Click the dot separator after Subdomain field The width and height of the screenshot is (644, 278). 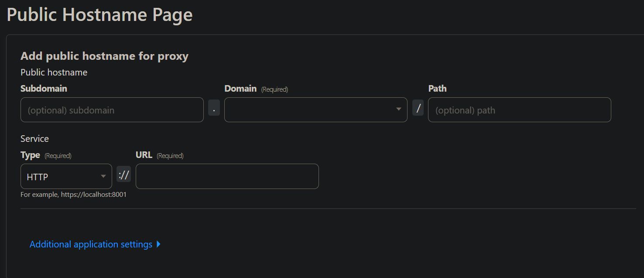click(x=214, y=107)
